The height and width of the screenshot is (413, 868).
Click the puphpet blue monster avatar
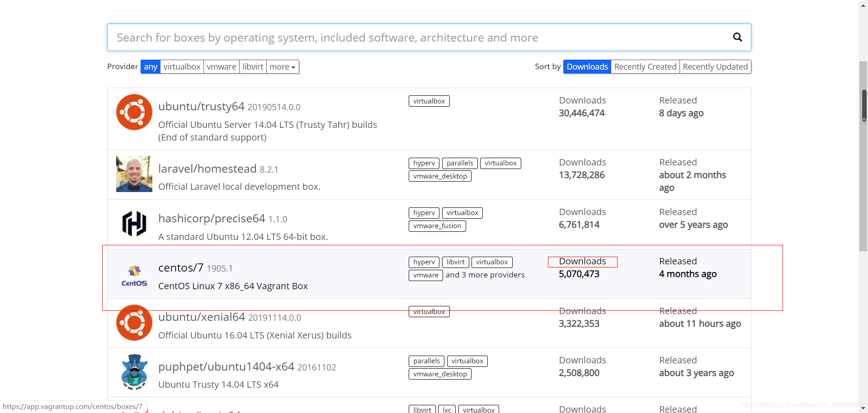coord(134,372)
